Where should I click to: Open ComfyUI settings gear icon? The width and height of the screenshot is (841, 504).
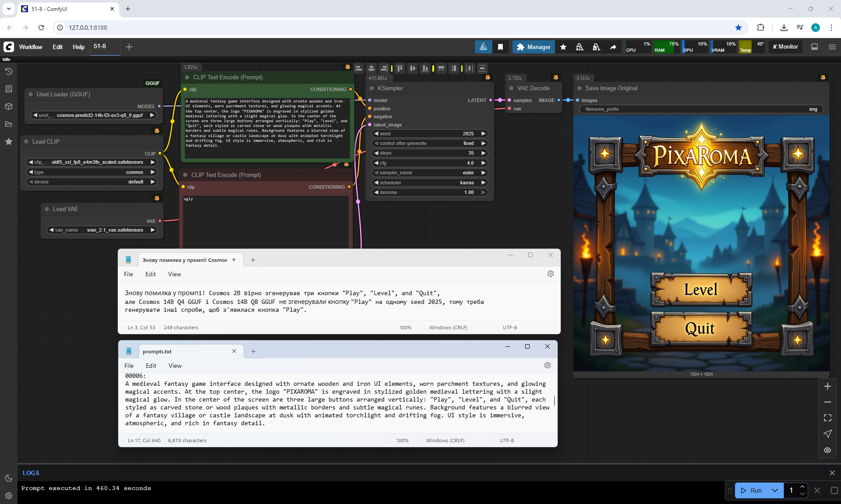coord(9,496)
